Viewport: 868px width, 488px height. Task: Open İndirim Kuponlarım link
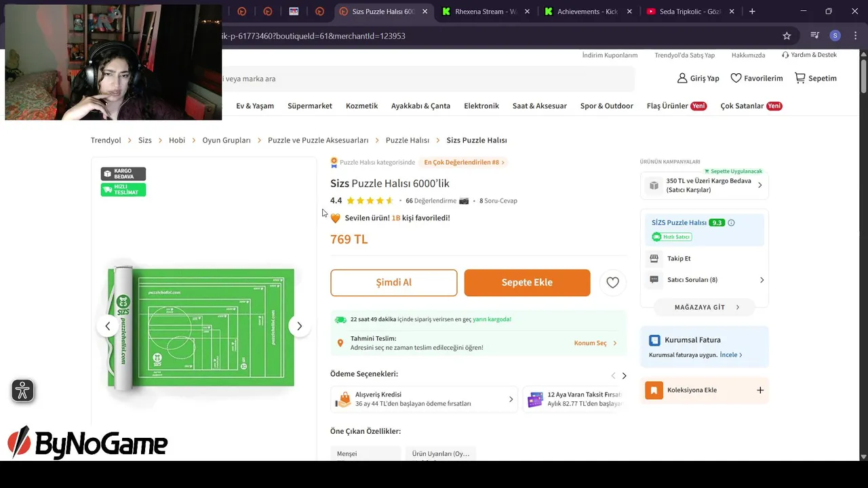coord(610,55)
